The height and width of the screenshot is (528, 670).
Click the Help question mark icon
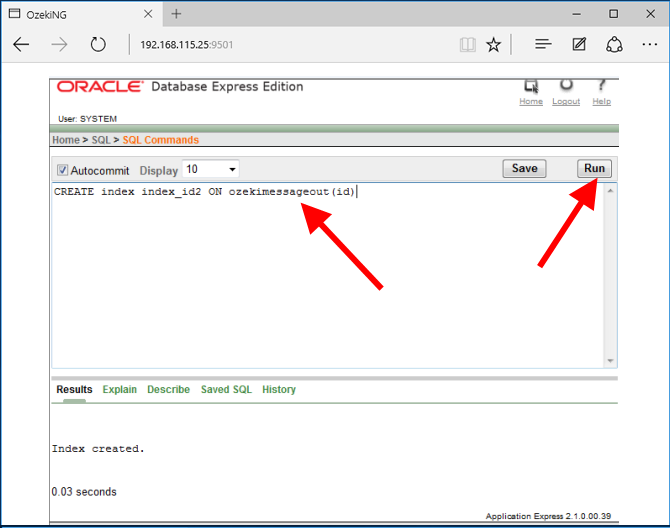pyautogui.click(x=601, y=85)
